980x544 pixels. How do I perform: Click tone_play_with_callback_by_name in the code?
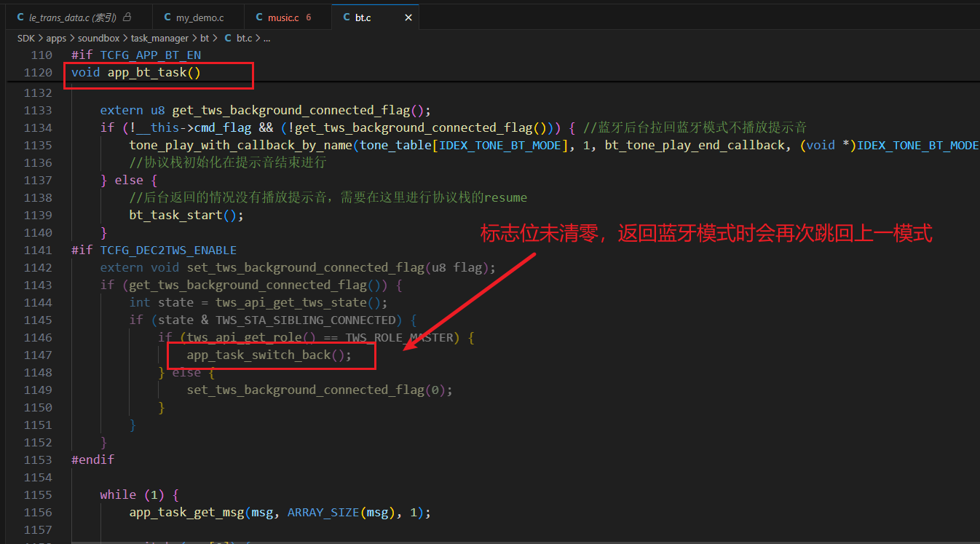pos(241,146)
